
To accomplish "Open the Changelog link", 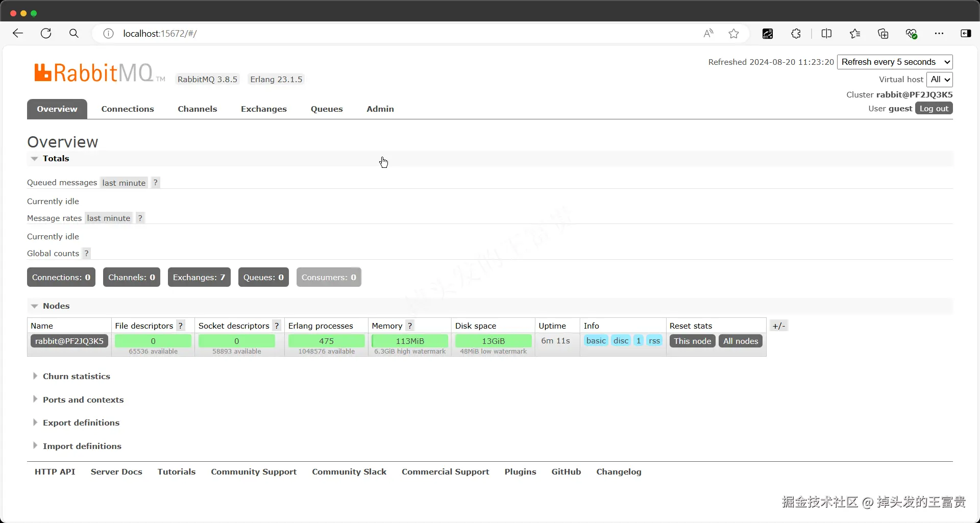I will (619, 472).
